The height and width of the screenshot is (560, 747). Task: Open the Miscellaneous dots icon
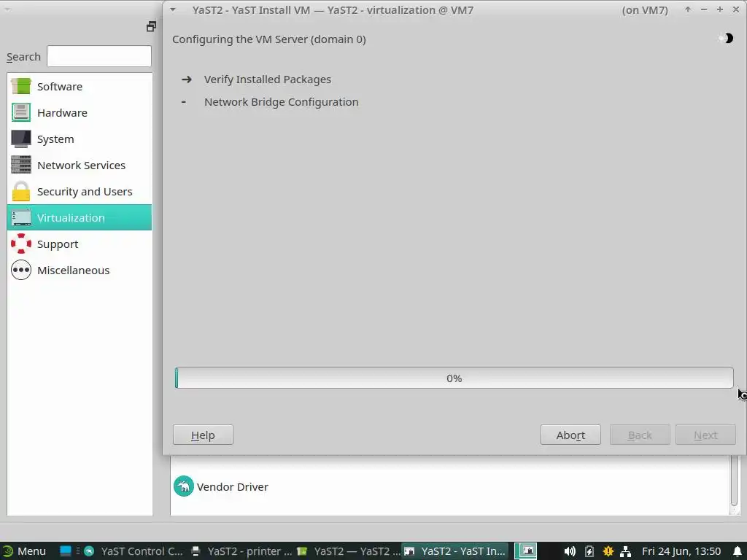tap(21, 270)
